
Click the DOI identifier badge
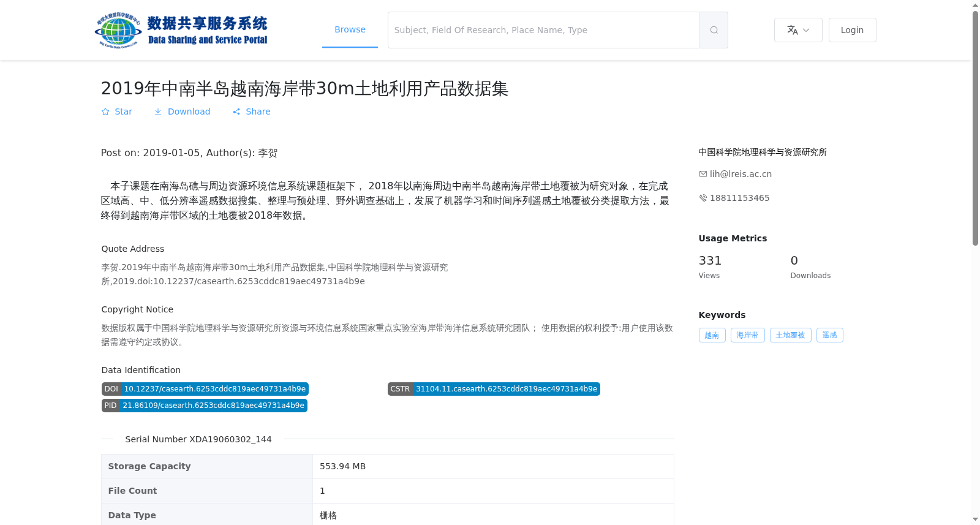pos(205,389)
